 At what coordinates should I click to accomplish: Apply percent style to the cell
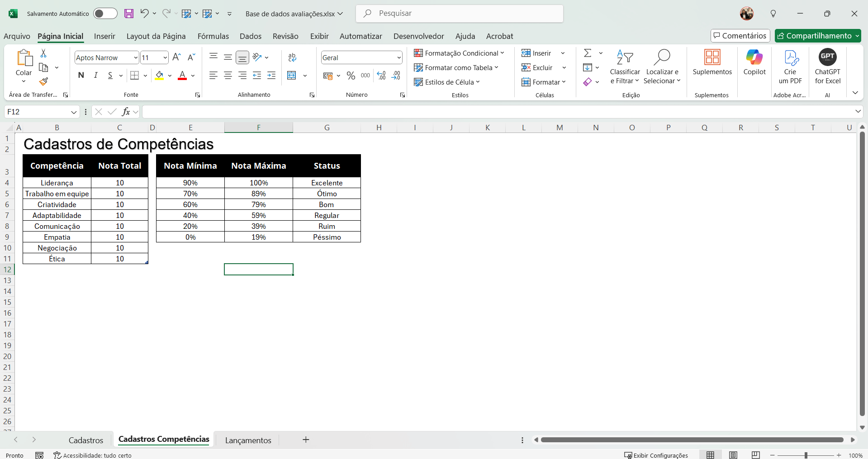pyautogui.click(x=351, y=76)
